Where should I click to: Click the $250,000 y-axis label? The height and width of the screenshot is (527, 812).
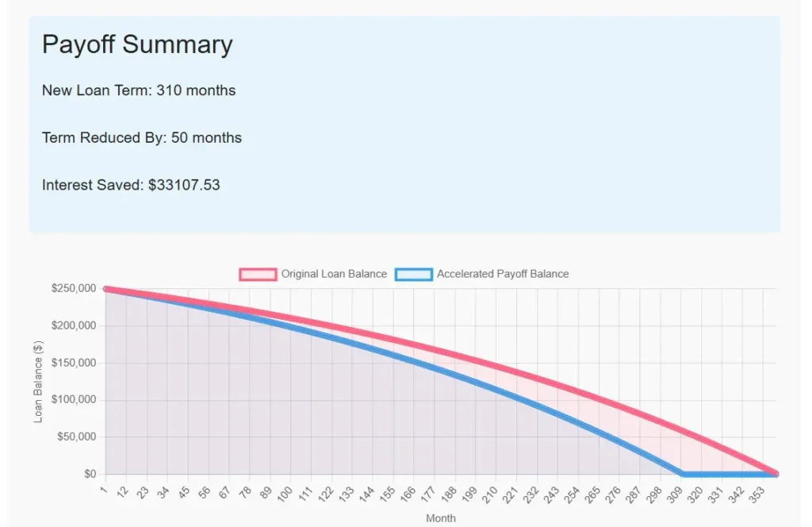click(74, 288)
